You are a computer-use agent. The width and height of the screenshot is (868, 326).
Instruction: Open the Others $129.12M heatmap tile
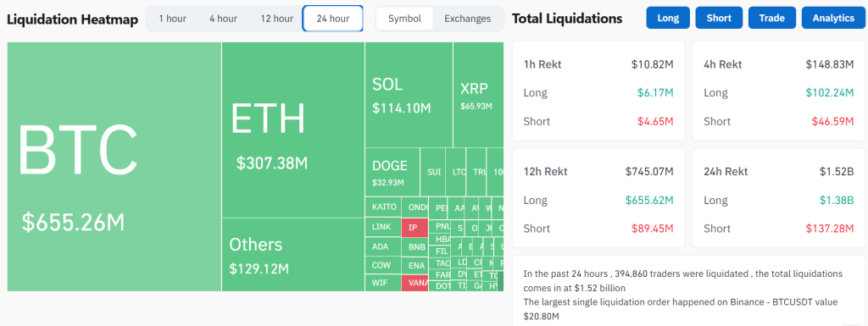pos(293,254)
